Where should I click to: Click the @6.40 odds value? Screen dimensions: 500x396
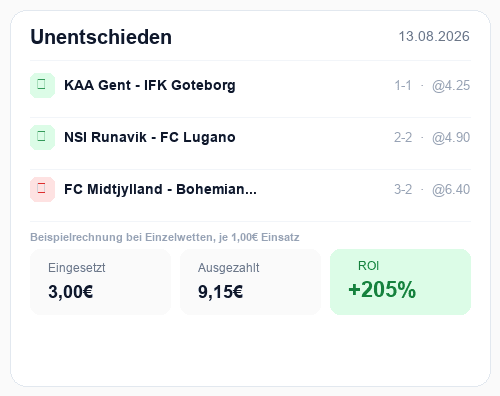click(x=451, y=190)
